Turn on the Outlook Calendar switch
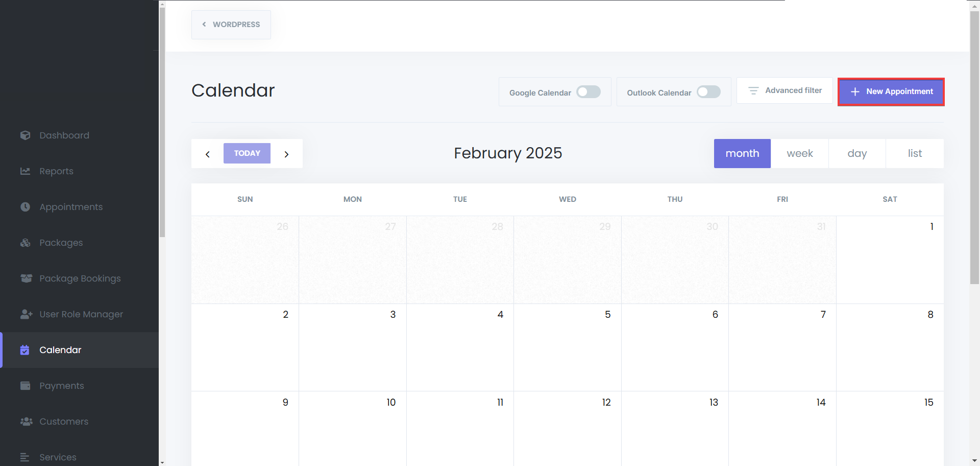Image resolution: width=980 pixels, height=466 pixels. (708, 92)
